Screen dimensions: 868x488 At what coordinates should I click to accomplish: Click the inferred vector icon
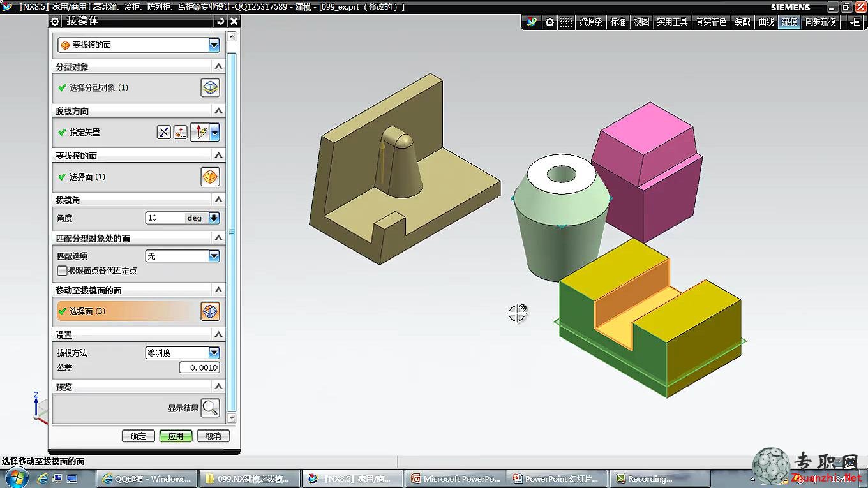(200, 132)
